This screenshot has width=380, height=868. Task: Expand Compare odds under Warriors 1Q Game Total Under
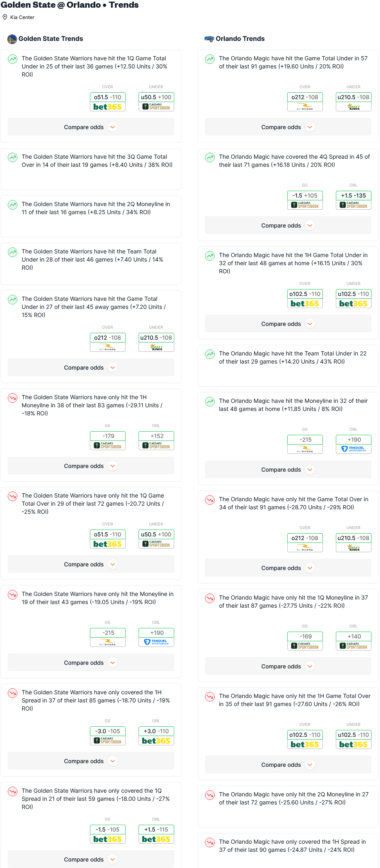click(91, 127)
